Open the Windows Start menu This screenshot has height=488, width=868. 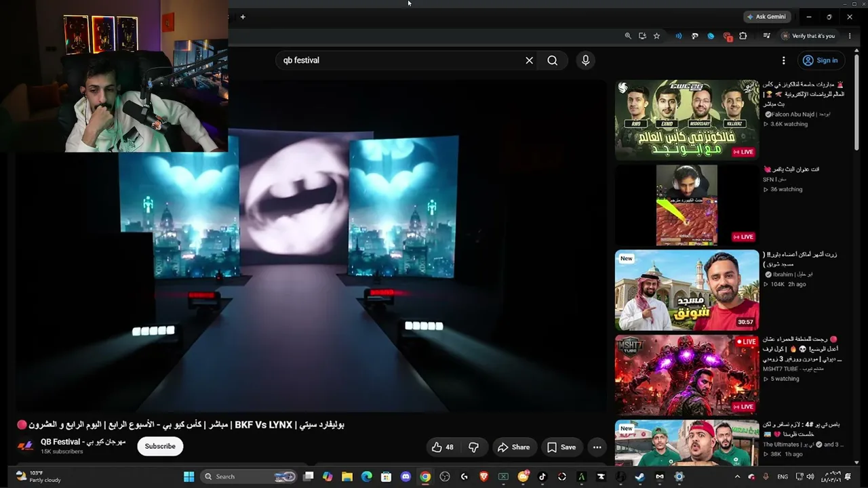coord(189,476)
